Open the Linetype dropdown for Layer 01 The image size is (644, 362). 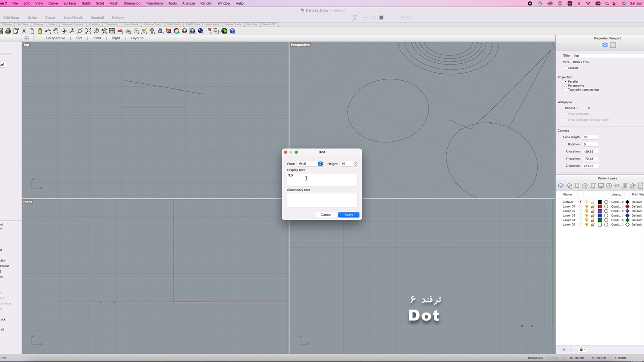point(617,207)
